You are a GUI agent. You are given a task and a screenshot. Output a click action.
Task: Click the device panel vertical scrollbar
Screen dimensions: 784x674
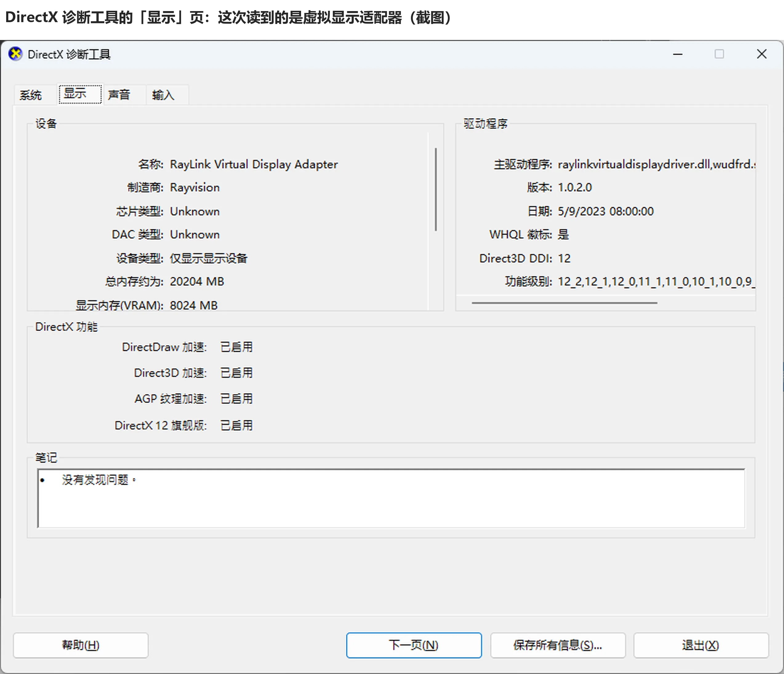[x=436, y=189]
